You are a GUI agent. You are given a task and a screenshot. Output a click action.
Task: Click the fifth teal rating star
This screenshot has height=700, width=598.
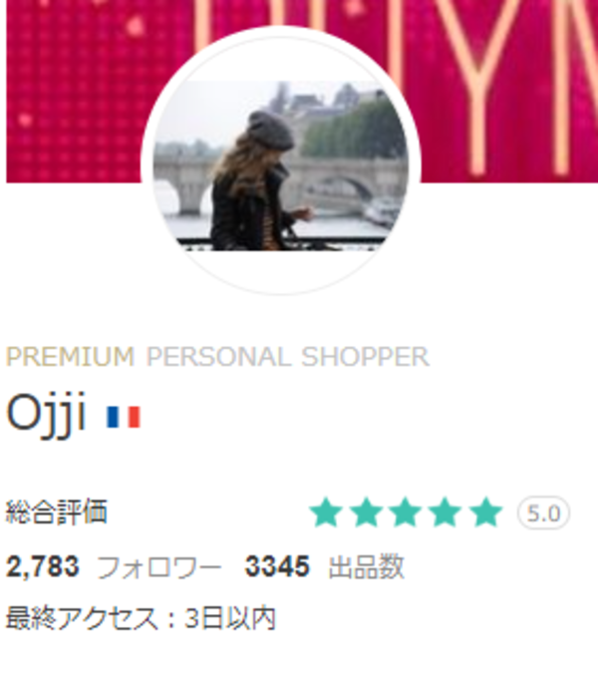485,513
